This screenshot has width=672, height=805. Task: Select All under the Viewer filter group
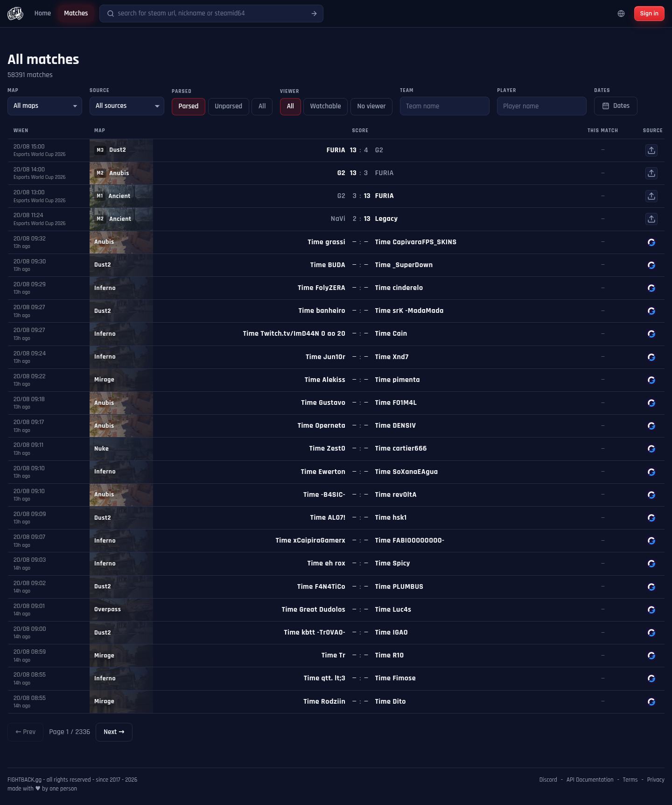tap(290, 106)
